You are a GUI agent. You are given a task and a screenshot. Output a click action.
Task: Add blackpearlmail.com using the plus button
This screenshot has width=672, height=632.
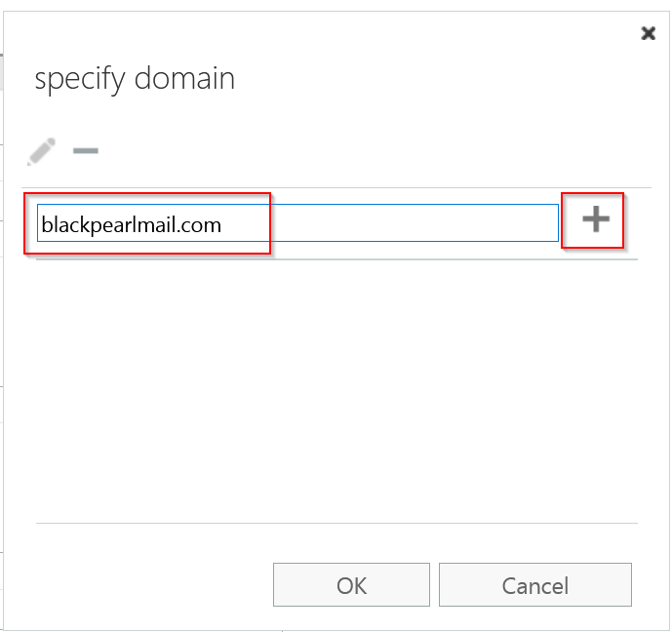pos(595,220)
